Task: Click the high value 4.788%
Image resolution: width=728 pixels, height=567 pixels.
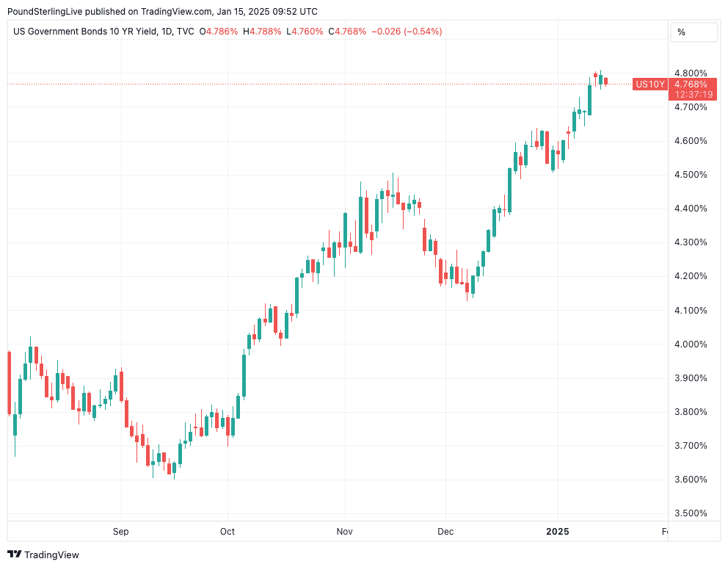Action: point(265,32)
